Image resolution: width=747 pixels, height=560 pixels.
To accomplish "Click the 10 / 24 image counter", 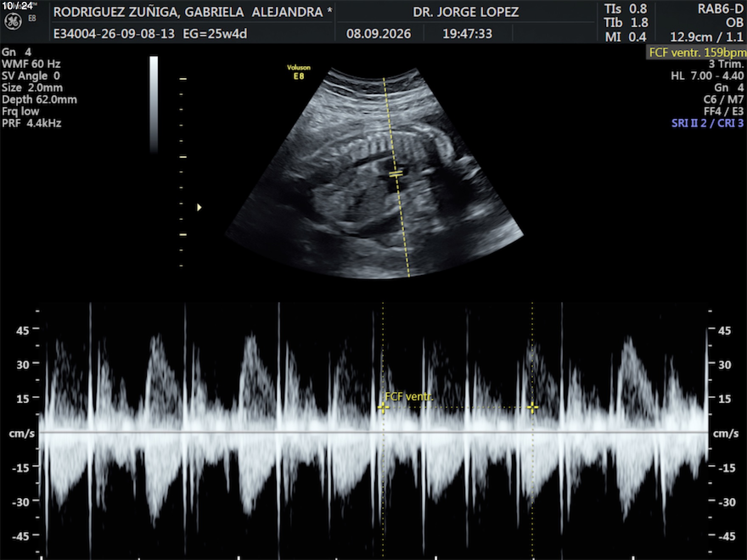I will point(17,6).
